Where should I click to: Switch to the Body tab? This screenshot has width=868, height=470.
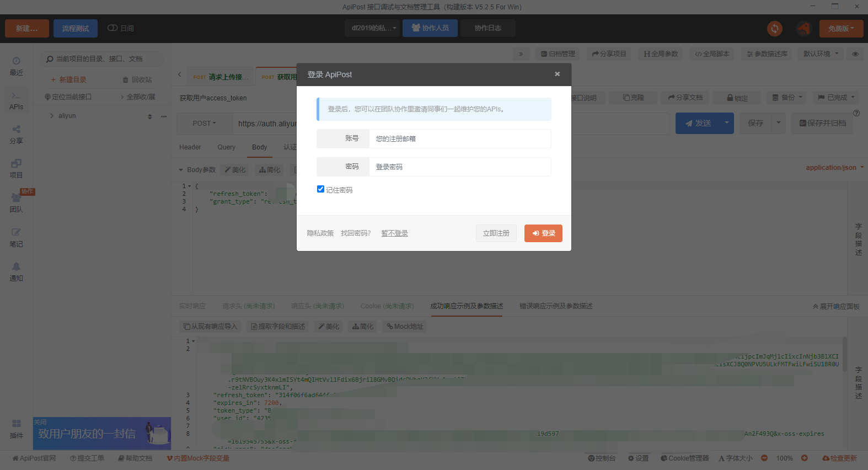[x=260, y=147]
